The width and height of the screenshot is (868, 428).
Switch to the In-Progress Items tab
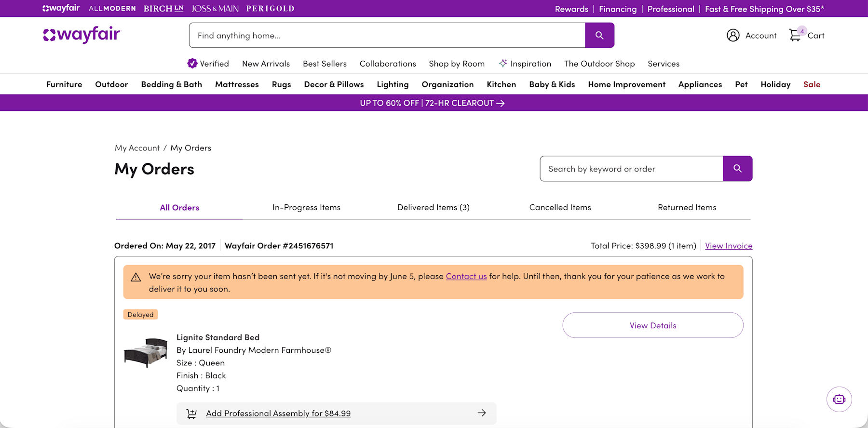point(306,208)
